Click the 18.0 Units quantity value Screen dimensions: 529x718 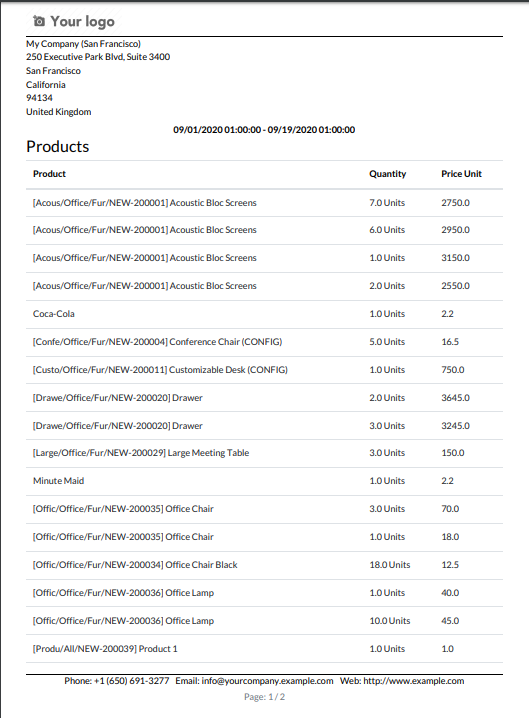point(390,565)
